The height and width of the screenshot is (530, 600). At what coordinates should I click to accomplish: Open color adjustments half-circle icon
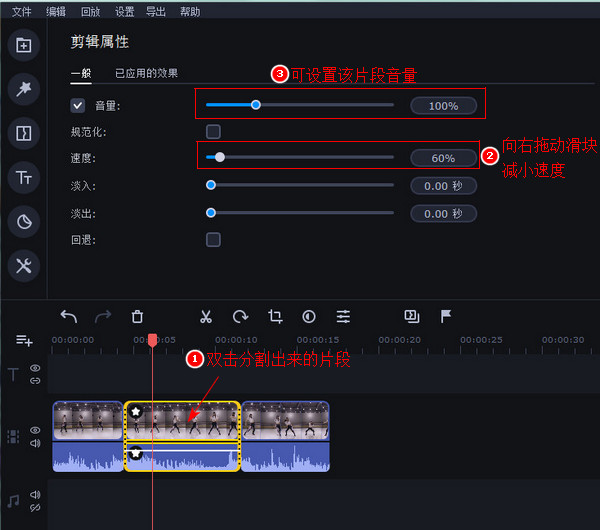pyautogui.click(x=309, y=316)
